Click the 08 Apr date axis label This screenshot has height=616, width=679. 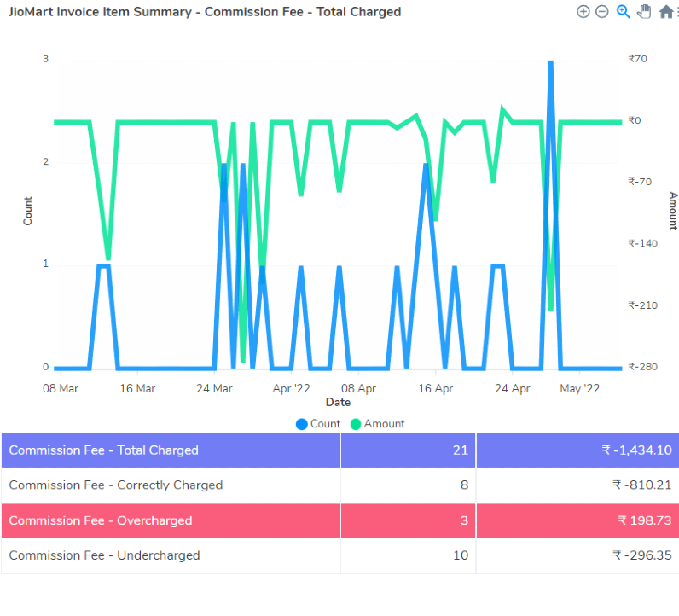358,388
